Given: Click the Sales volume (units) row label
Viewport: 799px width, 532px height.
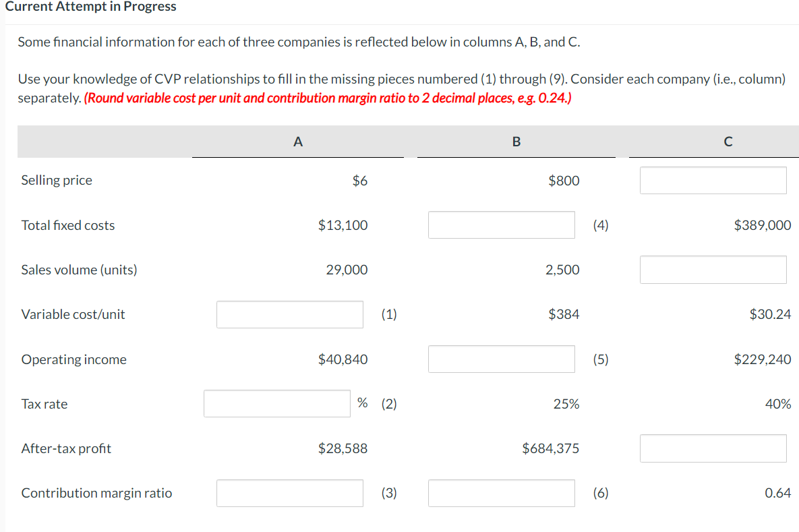Looking at the screenshot, I should (x=78, y=269).
